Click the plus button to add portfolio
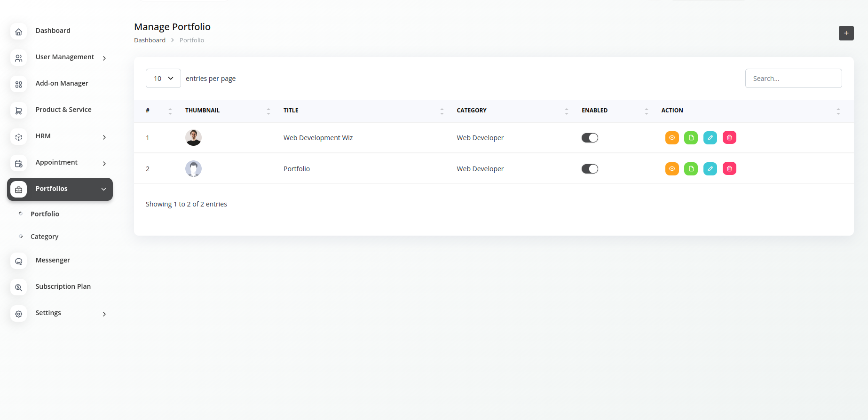The height and width of the screenshot is (420, 868). pyautogui.click(x=846, y=33)
